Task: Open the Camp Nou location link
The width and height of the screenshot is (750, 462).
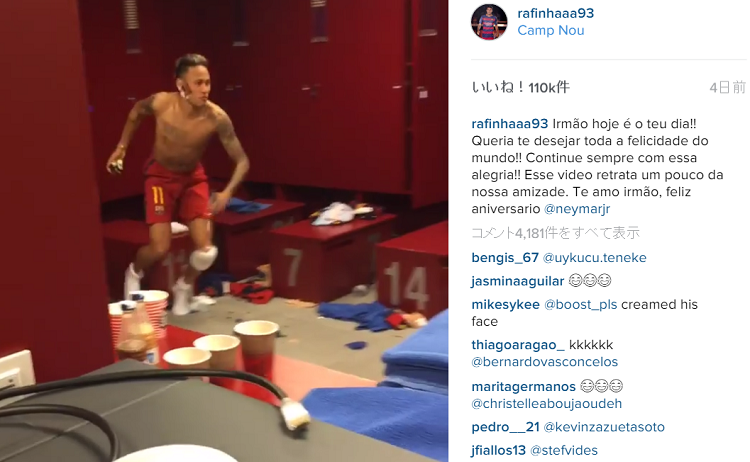Action: point(551,30)
